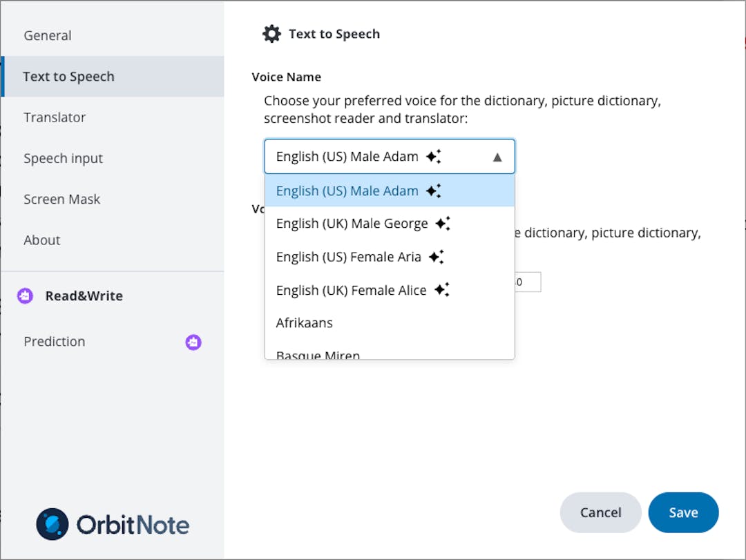Click the Text to Speech gear icon

[x=271, y=33]
